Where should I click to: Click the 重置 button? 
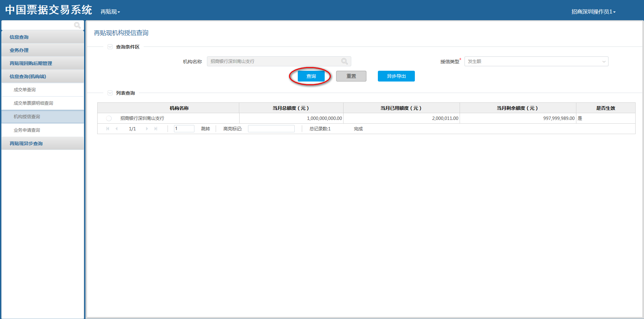[x=351, y=76]
